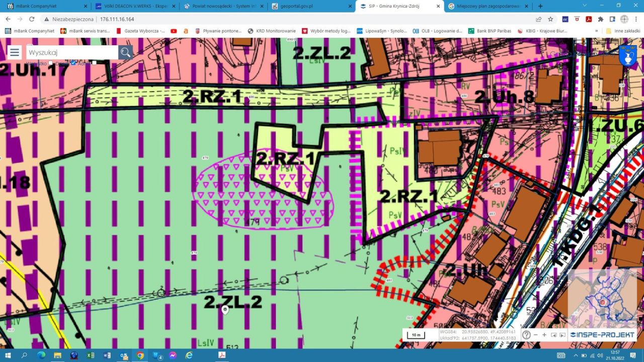Click the location pin marker on map

(x=225, y=310)
